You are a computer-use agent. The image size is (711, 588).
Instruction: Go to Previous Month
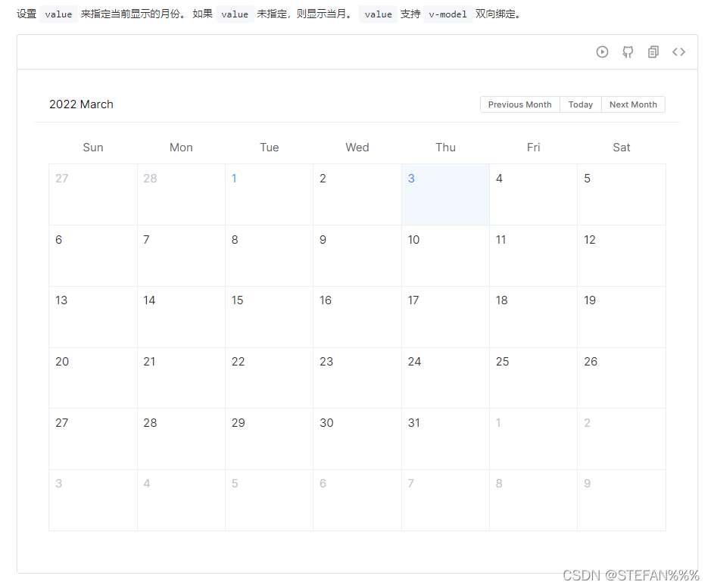pos(519,104)
